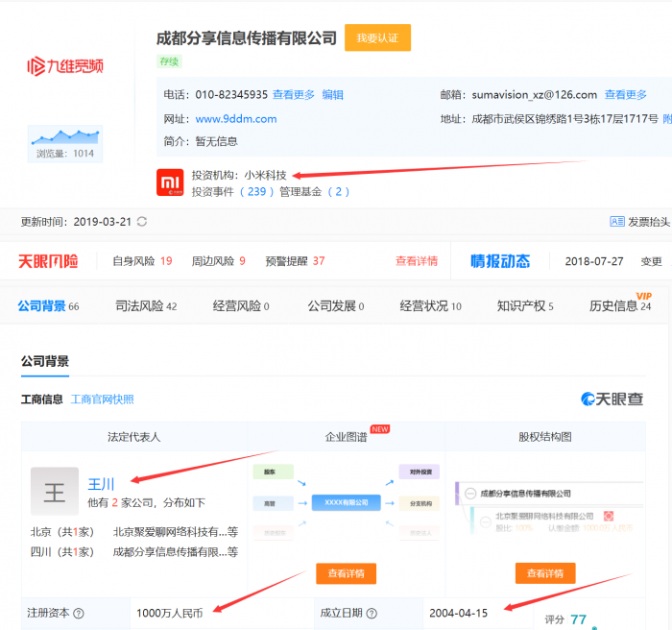Image resolution: width=672 pixels, height=630 pixels.
Task: Open the legal representative 王川 link
Action: pos(101,484)
